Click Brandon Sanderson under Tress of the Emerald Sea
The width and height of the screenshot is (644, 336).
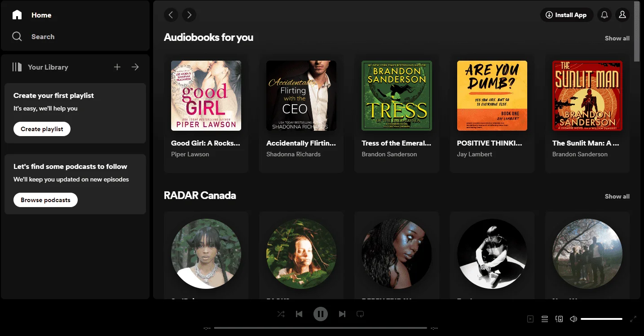389,154
